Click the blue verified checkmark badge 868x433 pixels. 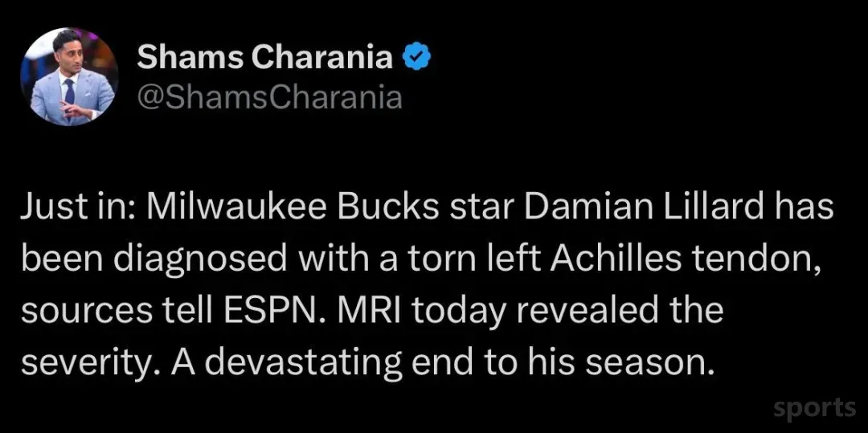pos(417,56)
